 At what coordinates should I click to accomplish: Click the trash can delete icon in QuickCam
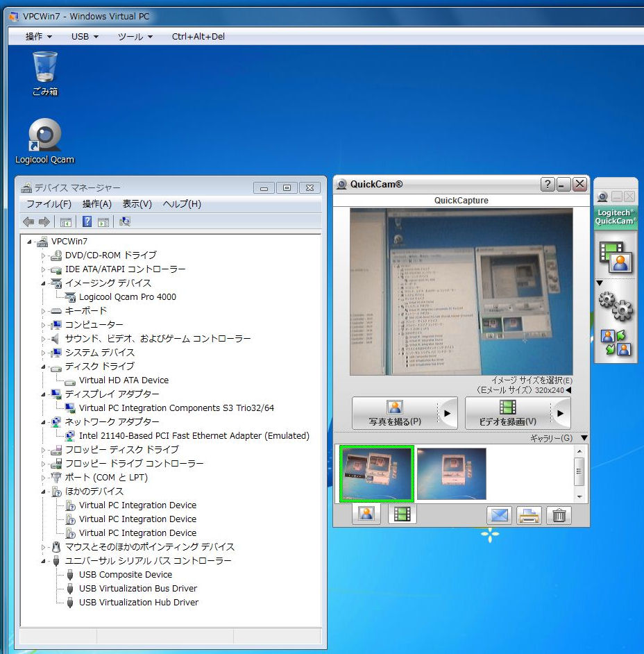(x=559, y=516)
